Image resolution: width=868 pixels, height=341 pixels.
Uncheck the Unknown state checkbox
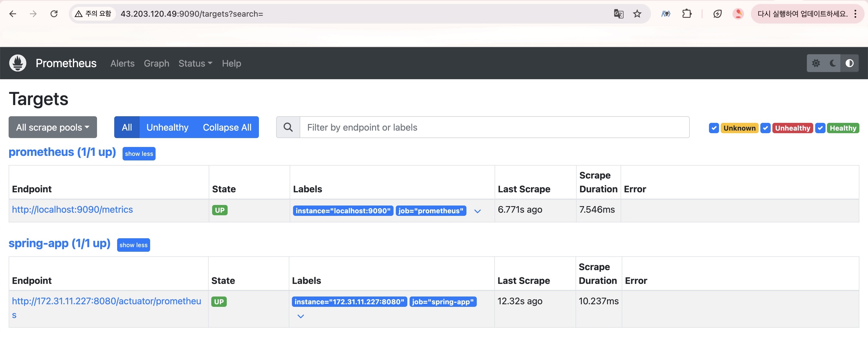tap(714, 128)
